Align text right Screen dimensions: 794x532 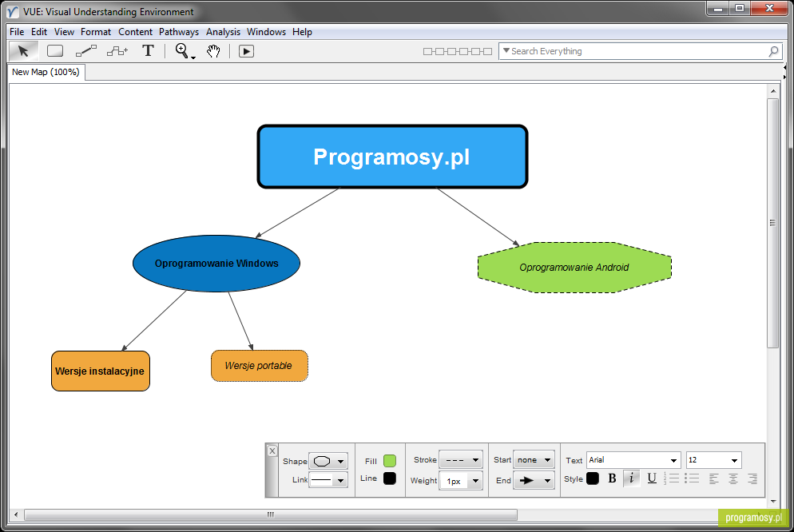[753, 478]
